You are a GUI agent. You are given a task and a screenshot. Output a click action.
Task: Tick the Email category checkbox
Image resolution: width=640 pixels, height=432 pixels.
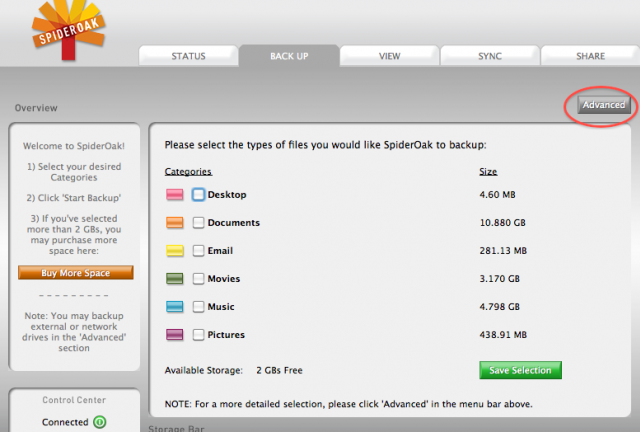[198, 250]
